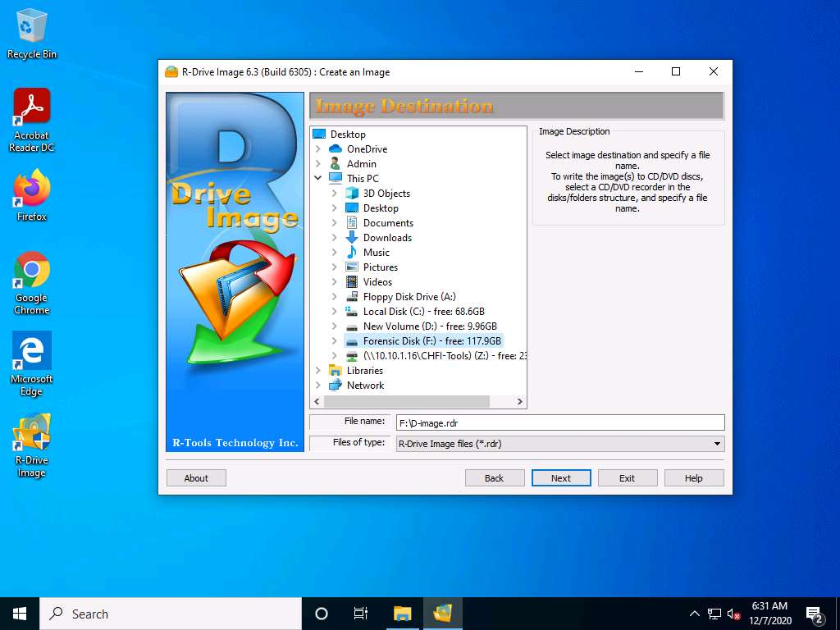The image size is (840, 630).
Task: Click the This PC computer icon
Action: pos(336,178)
